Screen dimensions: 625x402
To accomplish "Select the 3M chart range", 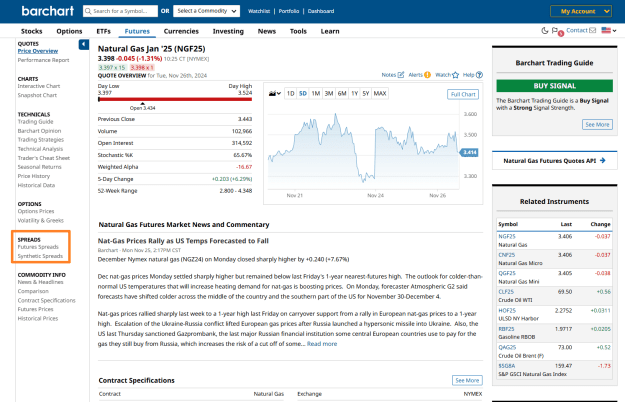I will 329,94.
